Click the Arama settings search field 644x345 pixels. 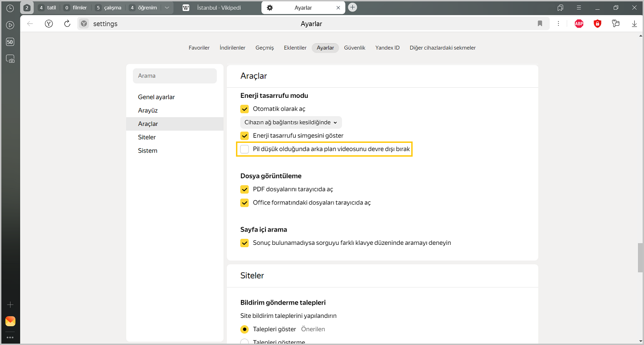[175, 76]
